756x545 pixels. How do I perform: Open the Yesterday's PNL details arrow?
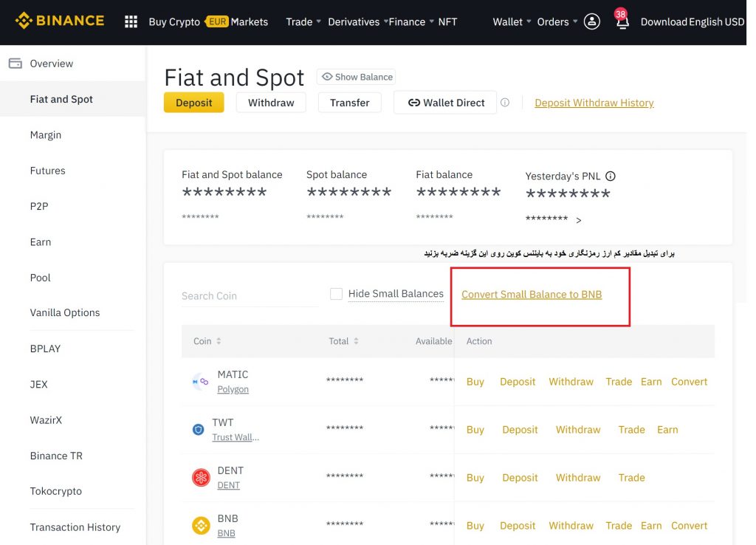[x=579, y=220]
